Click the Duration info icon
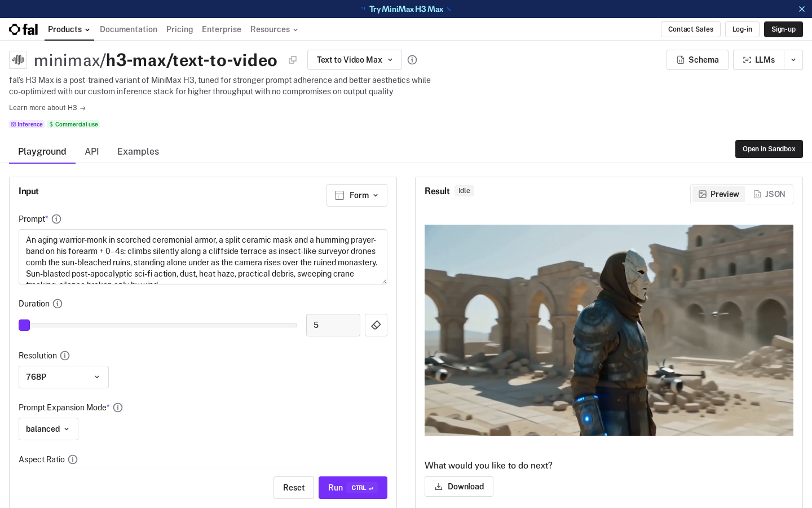The height and width of the screenshot is (508, 812). (x=58, y=304)
